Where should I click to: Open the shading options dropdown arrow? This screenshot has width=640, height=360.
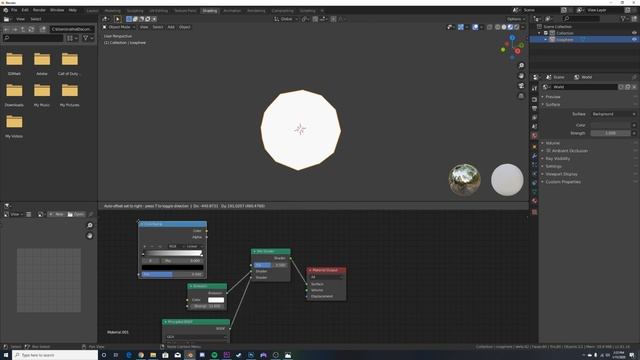(x=523, y=27)
